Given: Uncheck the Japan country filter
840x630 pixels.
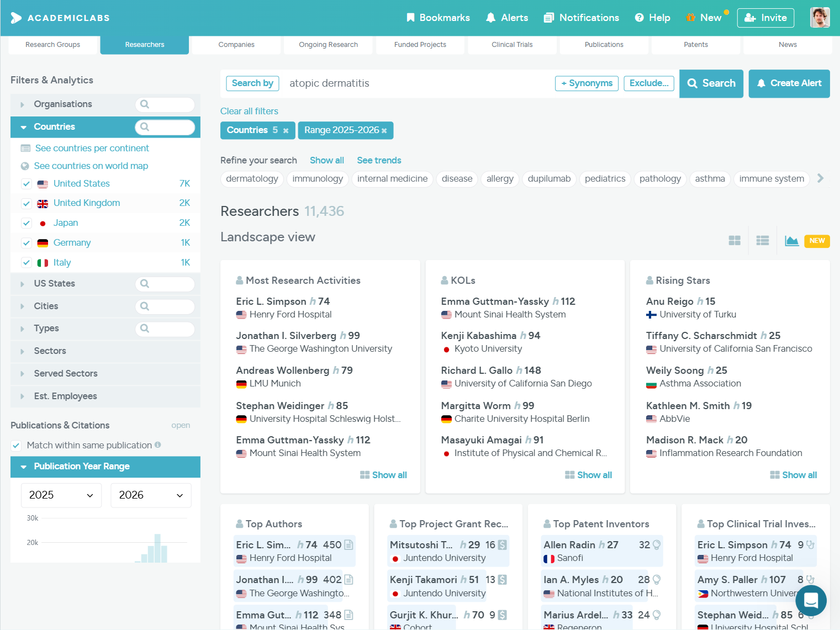Looking at the screenshot, I should click(27, 223).
